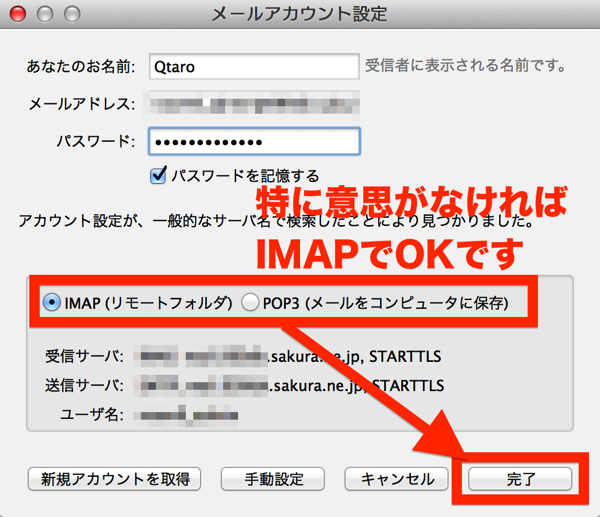Select the POP3 radio button option
600x517 pixels.
click(x=250, y=303)
